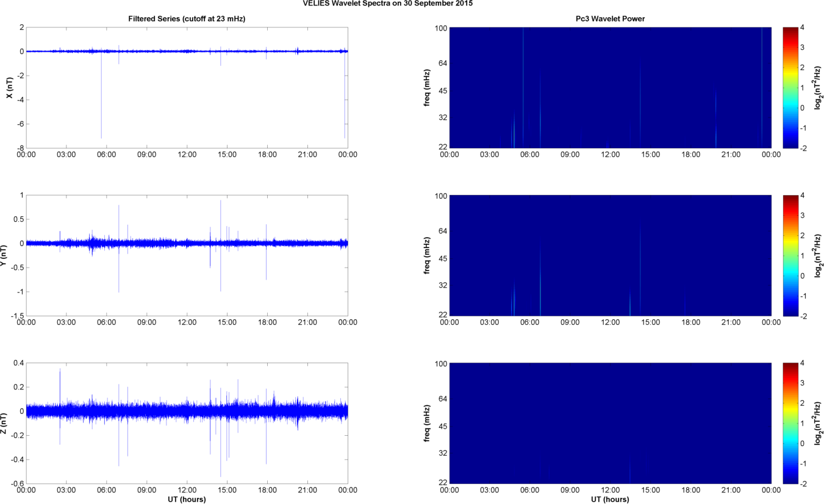Click the large negative X spike near 05:30

click(101, 95)
